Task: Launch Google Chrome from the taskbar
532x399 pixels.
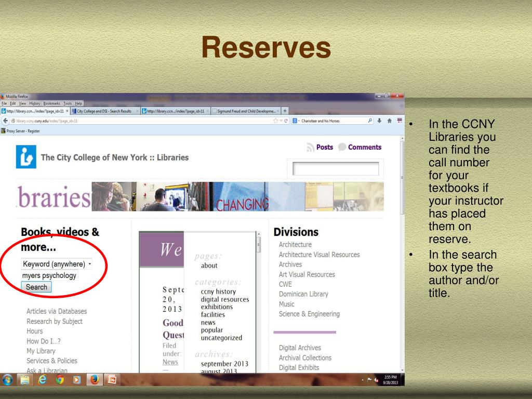Action: pos(60,380)
